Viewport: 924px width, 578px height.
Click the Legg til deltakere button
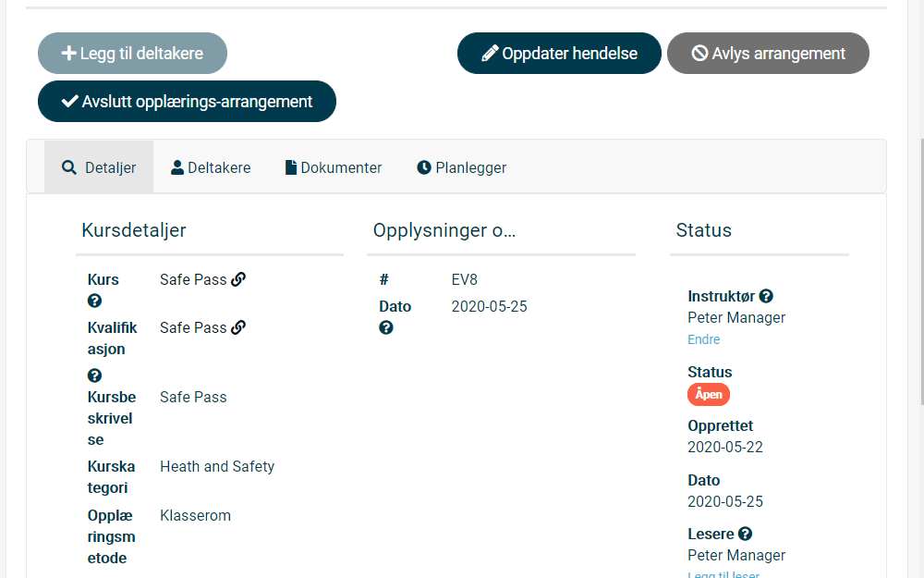click(x=132, y=53)
